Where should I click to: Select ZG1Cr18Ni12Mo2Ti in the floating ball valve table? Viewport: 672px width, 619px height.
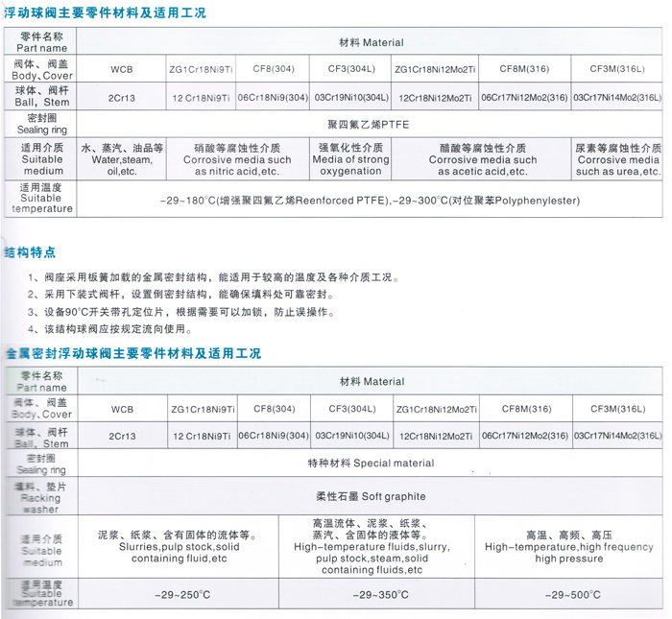click(435, 69)
